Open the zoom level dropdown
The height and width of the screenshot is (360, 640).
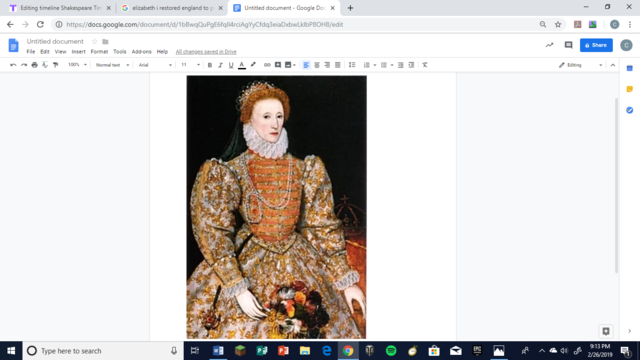tap(77, 65)
